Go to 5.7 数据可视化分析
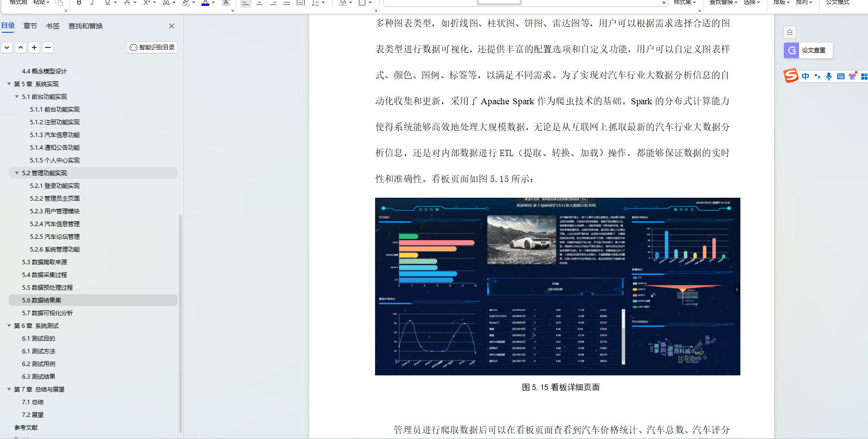 click(x=47, y=313)
